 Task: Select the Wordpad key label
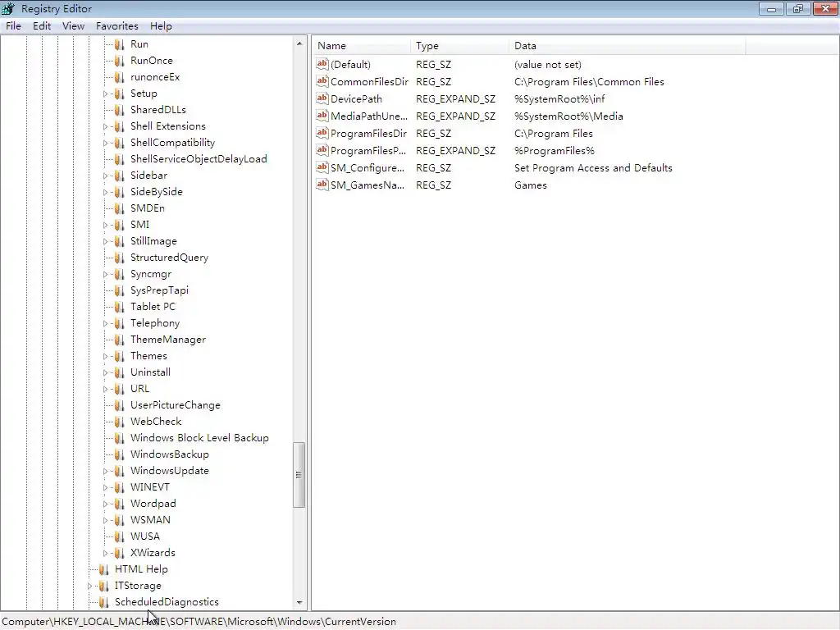pyautogui.click(x=153, y=504)
